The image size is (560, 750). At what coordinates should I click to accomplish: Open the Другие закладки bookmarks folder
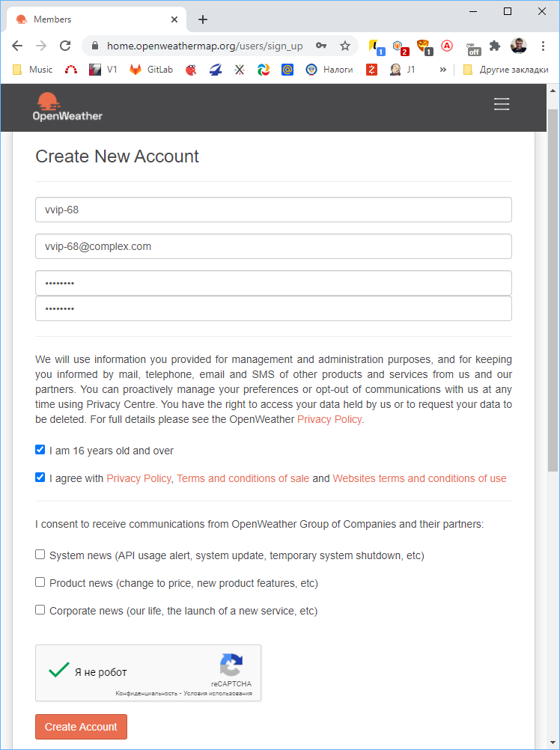tap(505, 70)
